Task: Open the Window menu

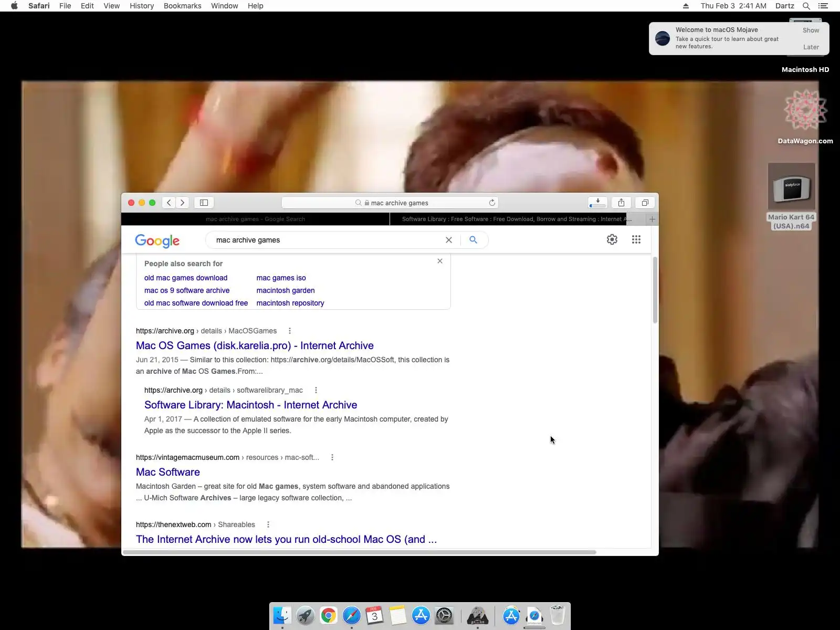Action: tap(225, 6)
